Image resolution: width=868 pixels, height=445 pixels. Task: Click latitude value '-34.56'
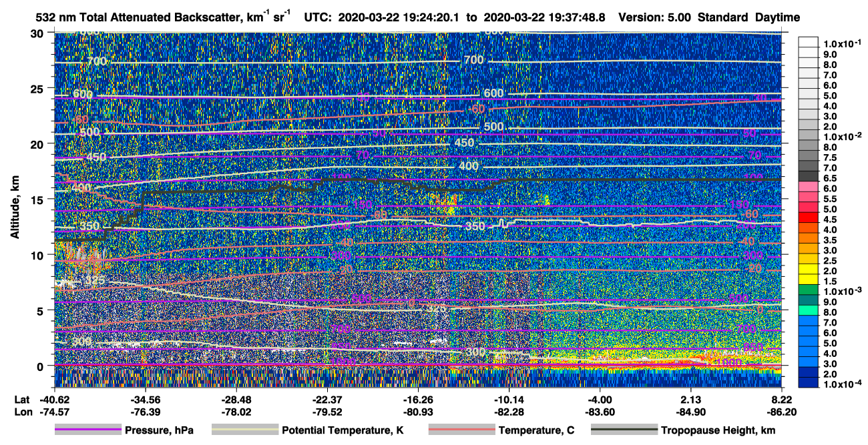click(x=145, y=399)
